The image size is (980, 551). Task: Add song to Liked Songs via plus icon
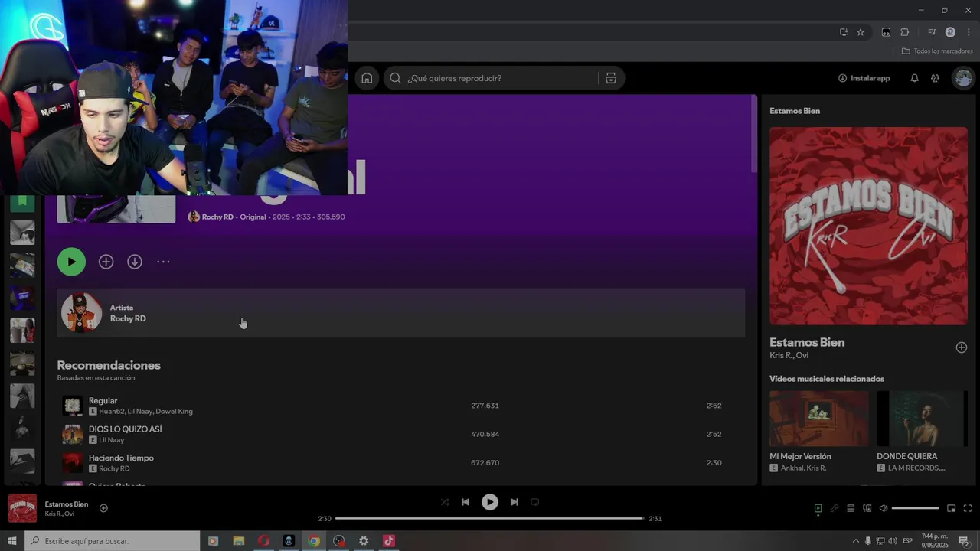tap(106, 262)
